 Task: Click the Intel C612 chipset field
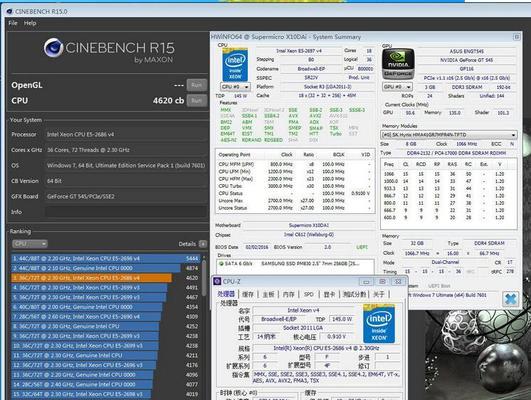(309, 235)
